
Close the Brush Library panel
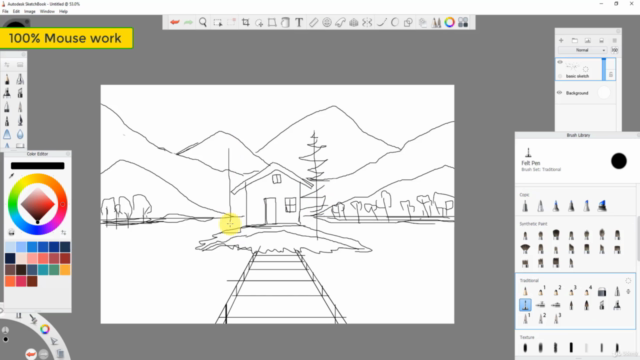point(638,135)
